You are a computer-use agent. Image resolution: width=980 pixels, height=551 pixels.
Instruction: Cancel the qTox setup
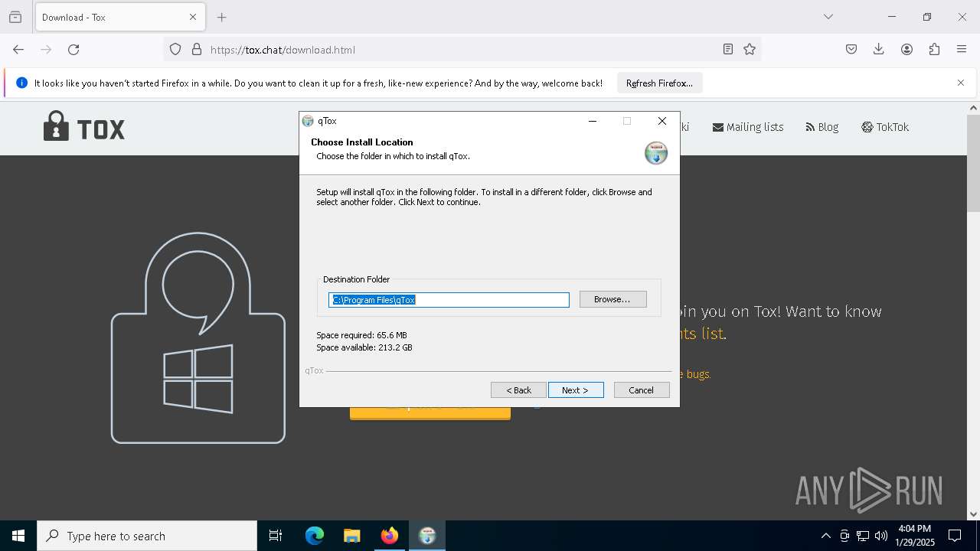(642, 390)
